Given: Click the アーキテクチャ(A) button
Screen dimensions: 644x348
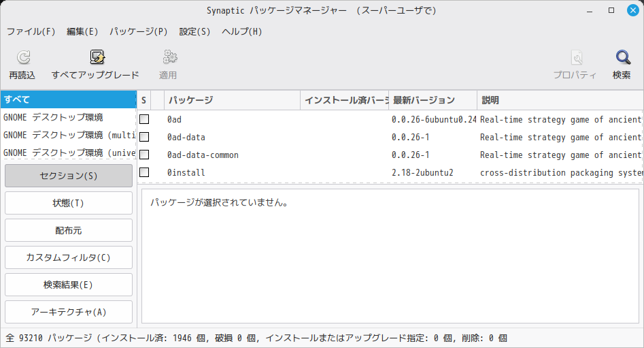Looking at the screenshot, I should click(x=69, y=312).
